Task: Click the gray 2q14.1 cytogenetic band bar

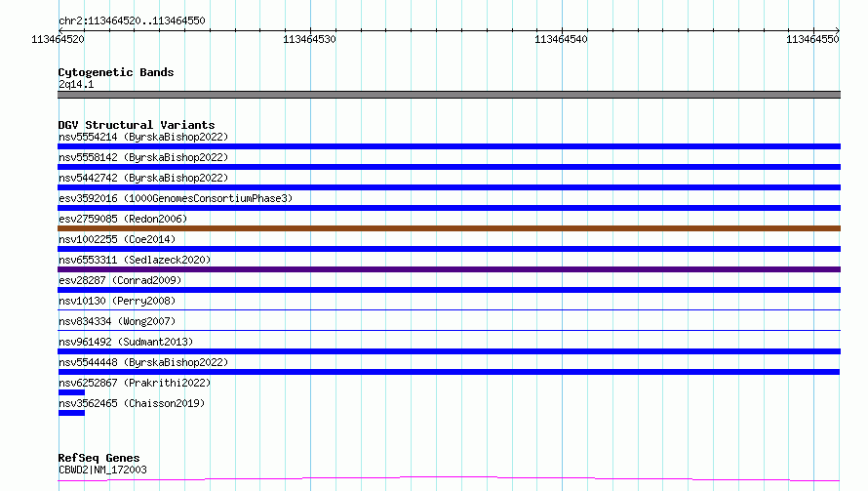Action: point(449,95)
